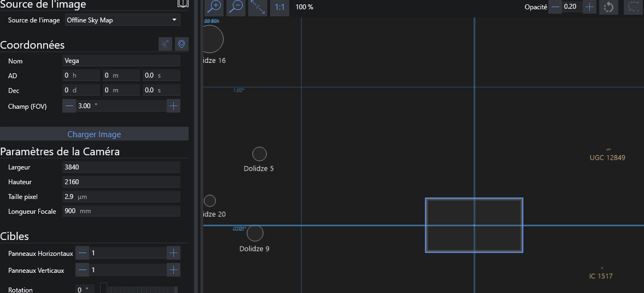This screenshot has height=293, width=644.
Task: Toggle the constellation overlay icon at top right
Action: pyautogui.click(x=633, y=7)
